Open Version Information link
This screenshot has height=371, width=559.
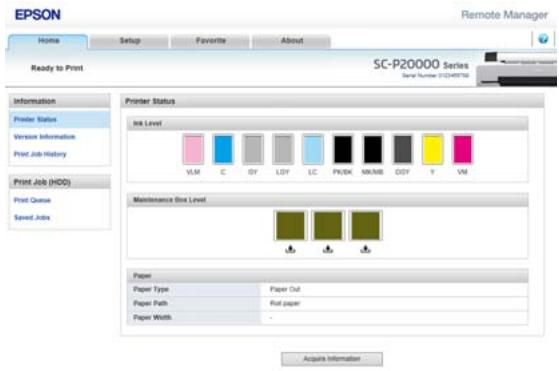tap(44, 137)
